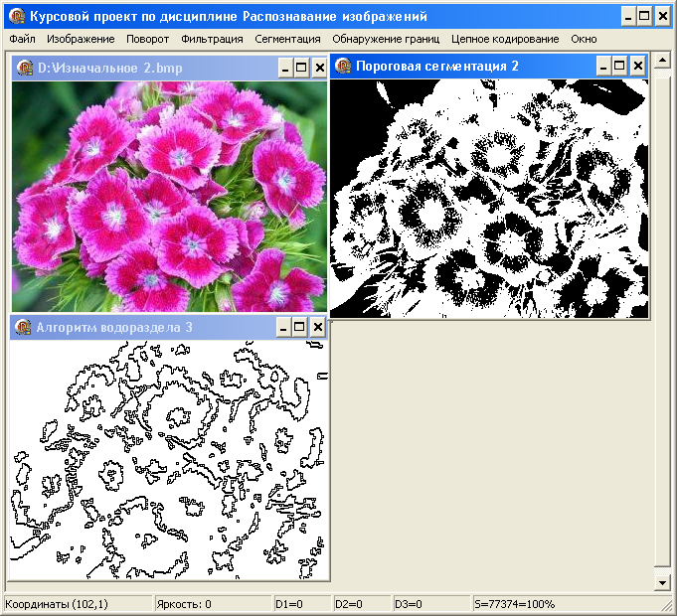Close the Пороговая сегментация 2 window
677x616 pixels.
[637, 66]
